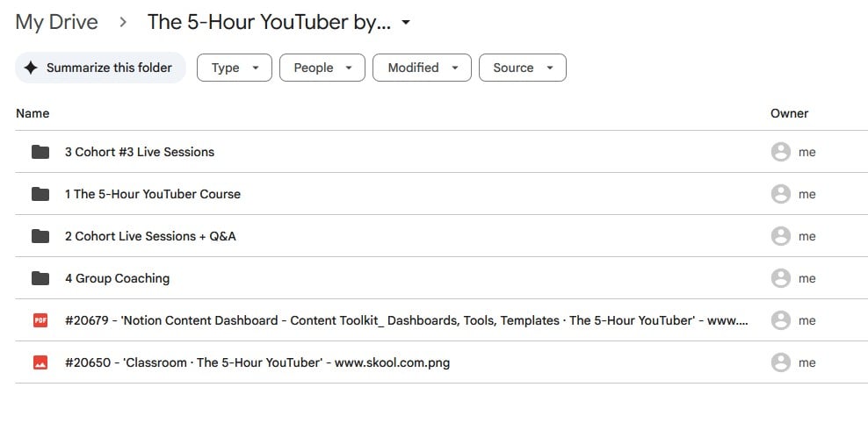The width and height of the screenshot is (868, 423).
Task: Open the Source filter dropdown
Action: (x=522, y=68)
